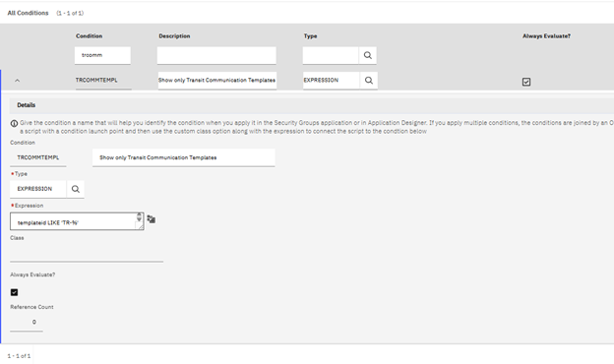
Task: Click the Type column header
Action: (311, 36)
